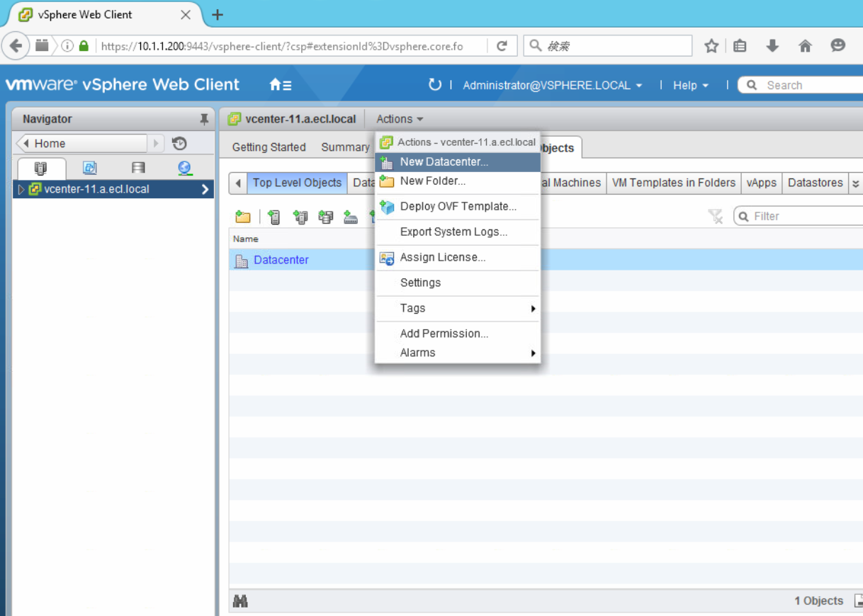The width and height of the screenshot is (863, 616).
Task: Open the Help dropdown menu
Action: tap(690, 85)
